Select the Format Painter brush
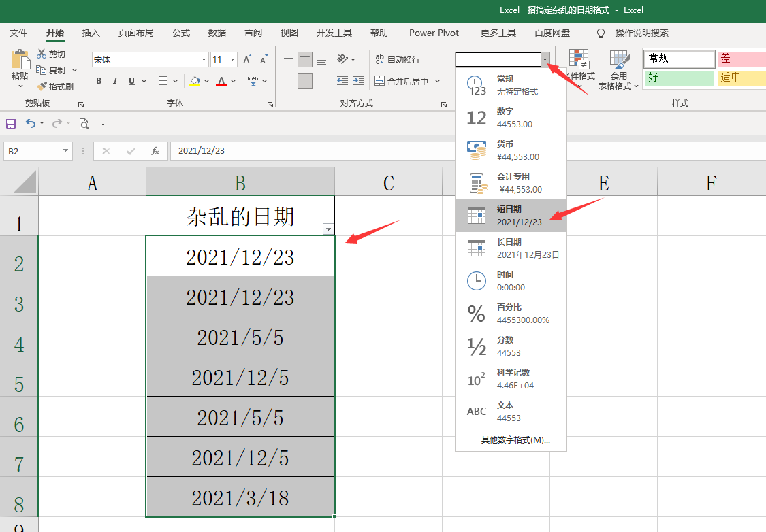 54,86
